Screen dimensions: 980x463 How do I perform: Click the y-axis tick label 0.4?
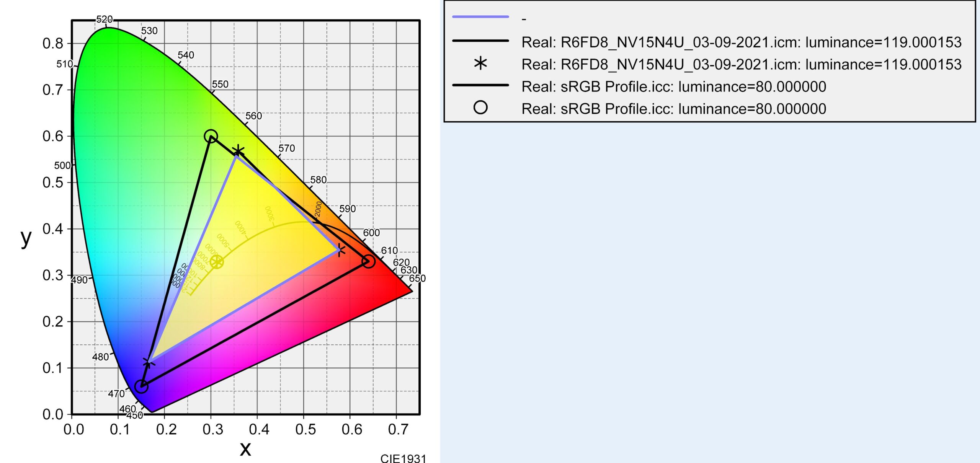[53, 229]
